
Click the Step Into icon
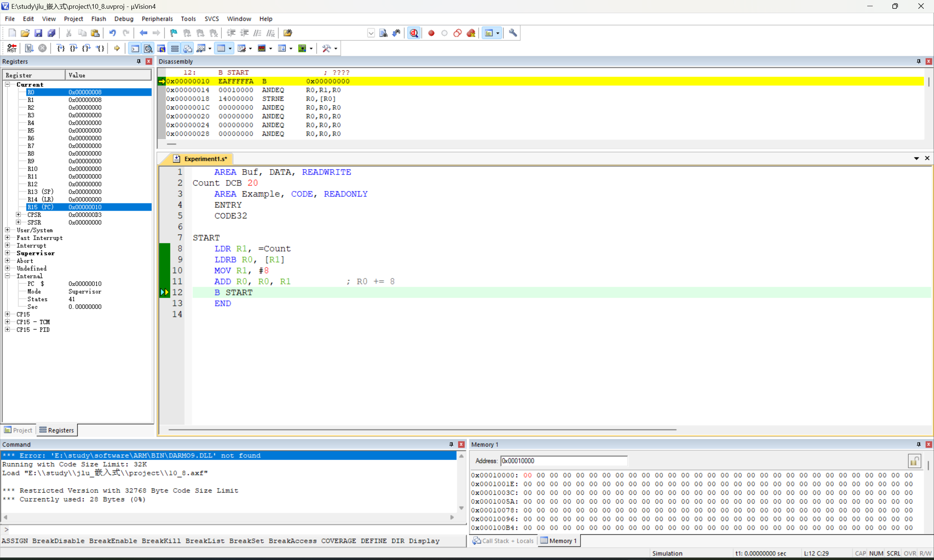(x=60, y=48)
